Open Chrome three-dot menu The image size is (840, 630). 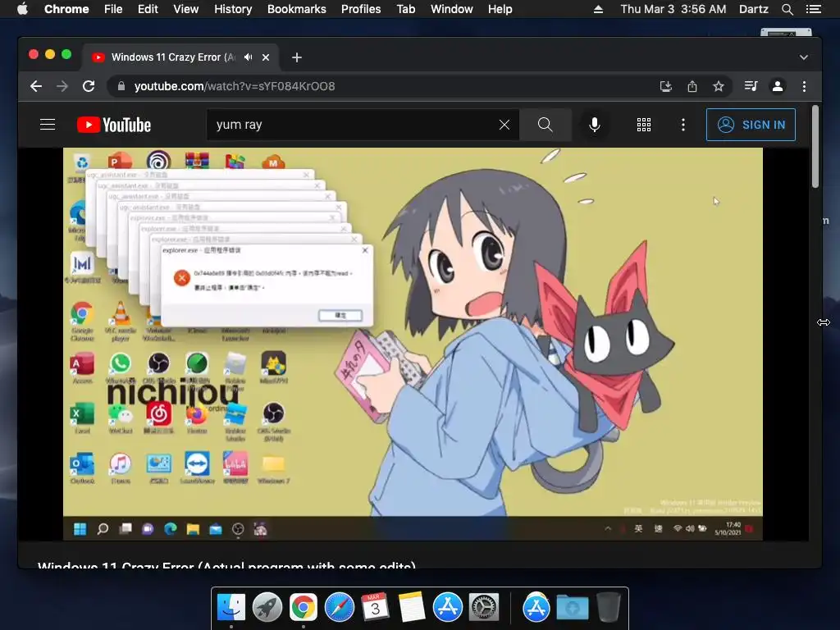804,86
